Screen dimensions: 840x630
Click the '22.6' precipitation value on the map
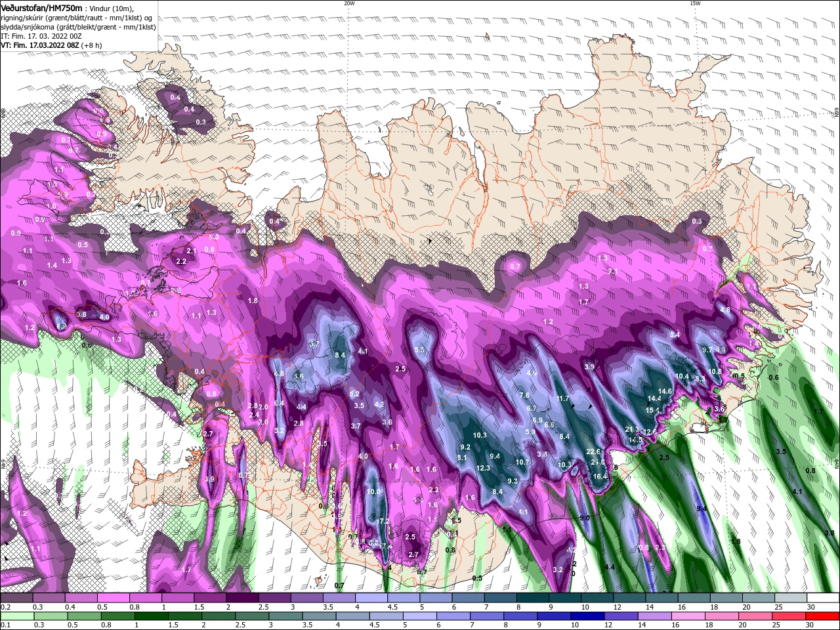pyautogui.click(x=593, y=451)
